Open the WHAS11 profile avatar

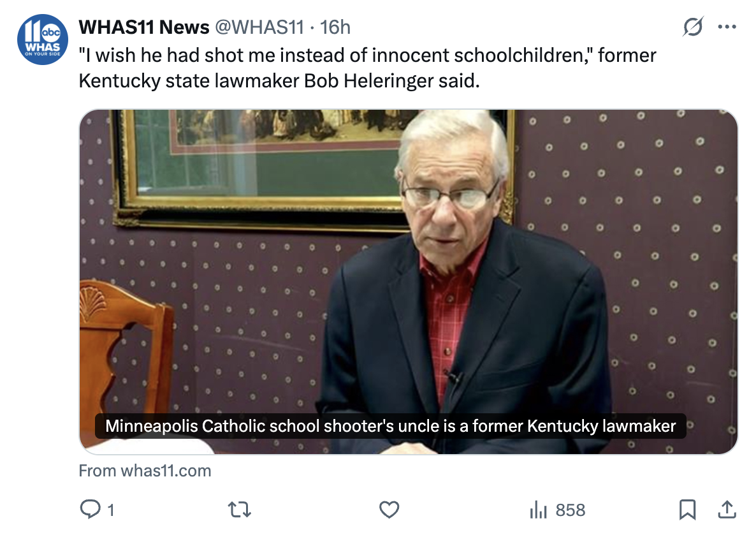click(x=43, y=40)
